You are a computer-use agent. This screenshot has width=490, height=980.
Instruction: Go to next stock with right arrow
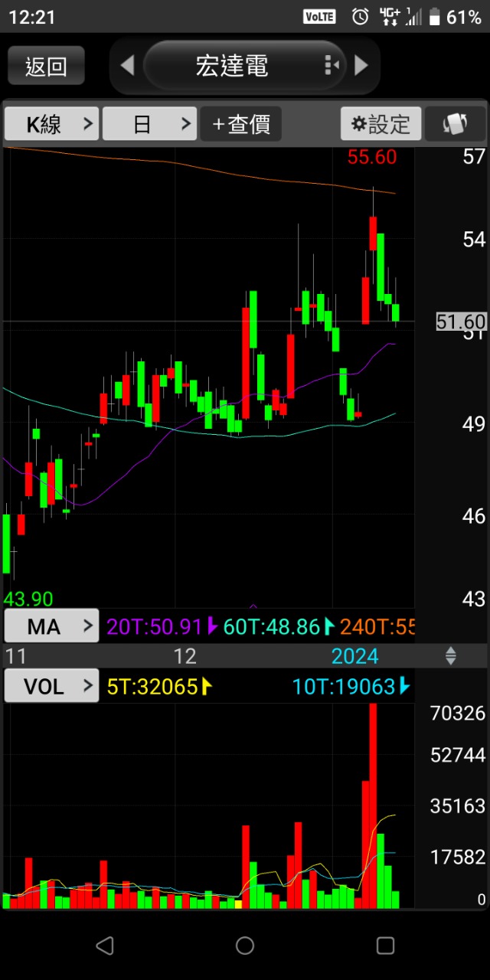[361, 65]
